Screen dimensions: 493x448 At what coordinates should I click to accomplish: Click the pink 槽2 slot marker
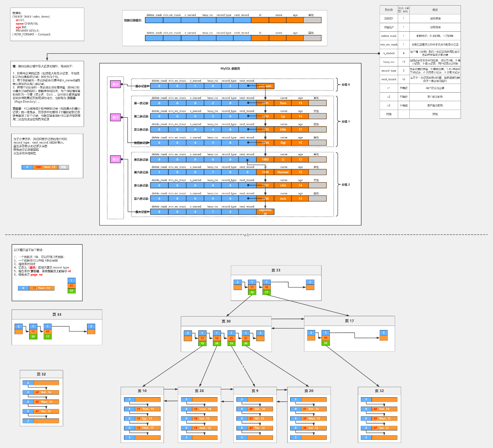115,159
